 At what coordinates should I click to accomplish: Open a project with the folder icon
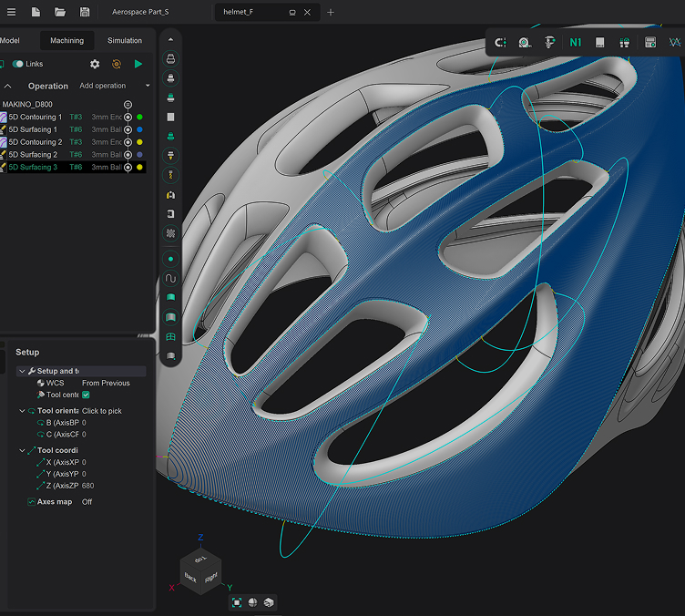coord(60,12)
